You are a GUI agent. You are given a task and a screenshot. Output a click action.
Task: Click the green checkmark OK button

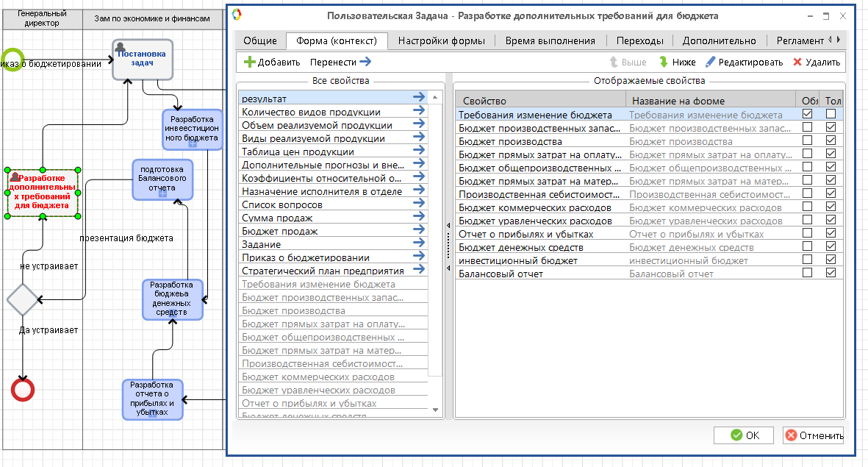[x=744, y=435]
